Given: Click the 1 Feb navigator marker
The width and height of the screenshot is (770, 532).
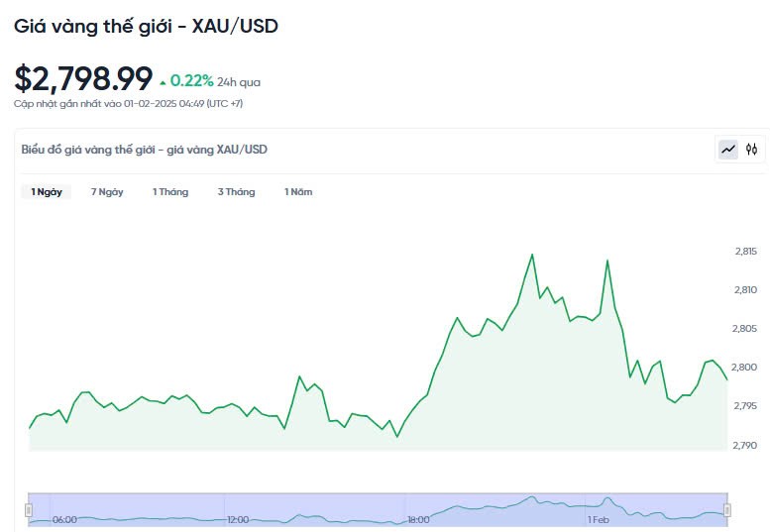Looking at the screenshot, I should click(598, 519).
